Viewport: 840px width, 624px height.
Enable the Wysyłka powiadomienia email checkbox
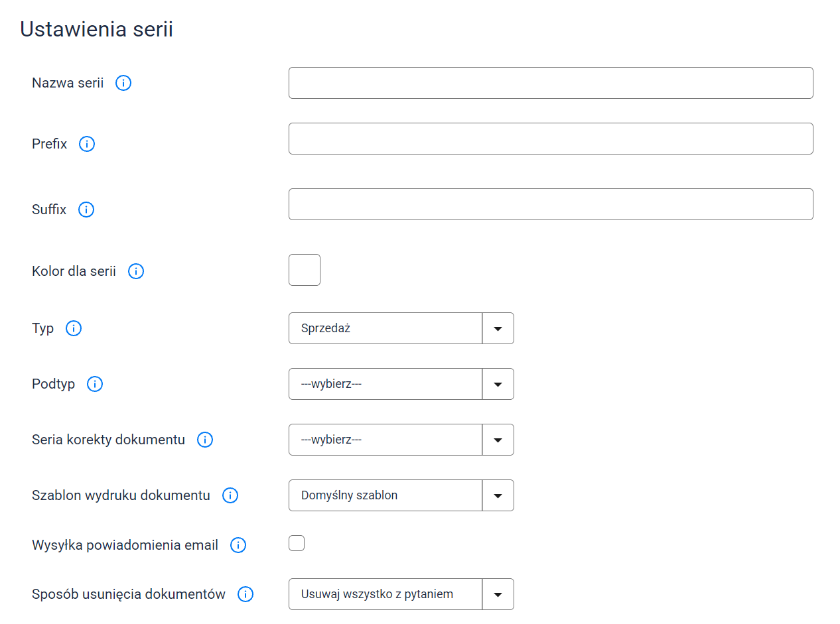click(x=297, y=543)
